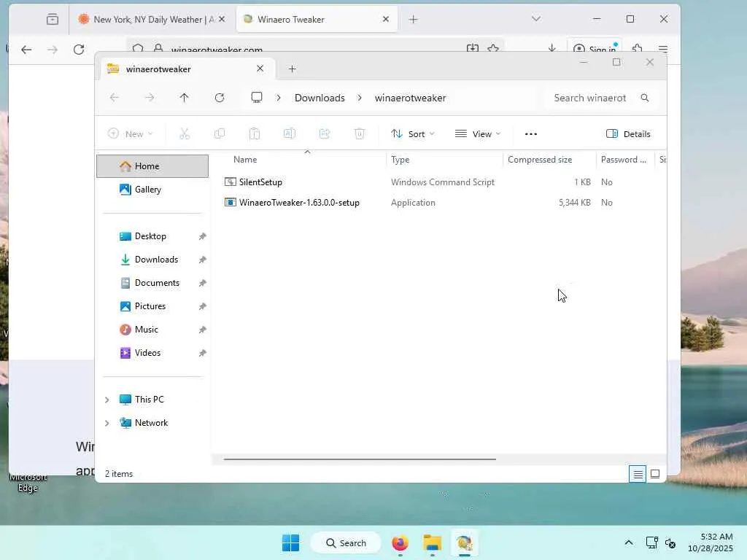Click the Paste clipboard icon in Explorer toolbar
747x560 pixels.
[x=255, y=134]
